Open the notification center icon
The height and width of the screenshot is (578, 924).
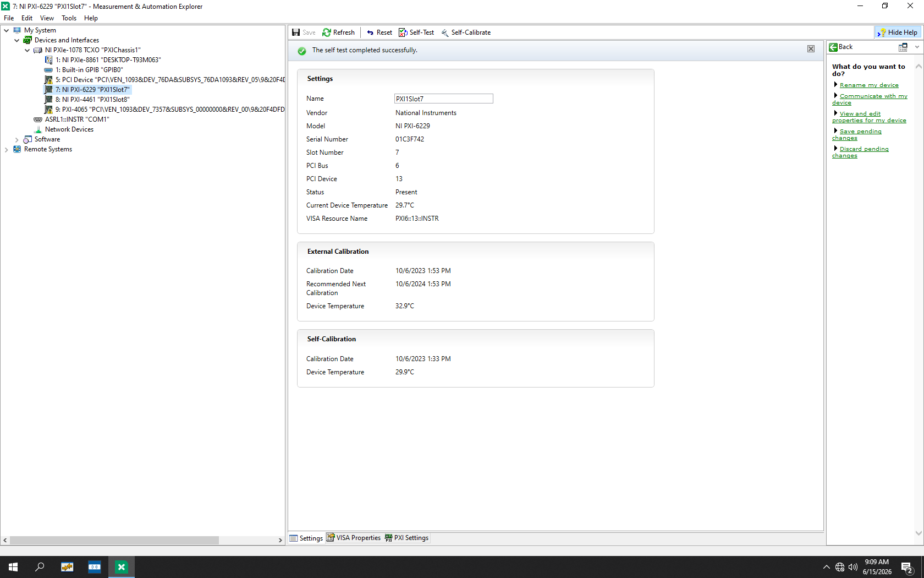[x=907, y=567]
